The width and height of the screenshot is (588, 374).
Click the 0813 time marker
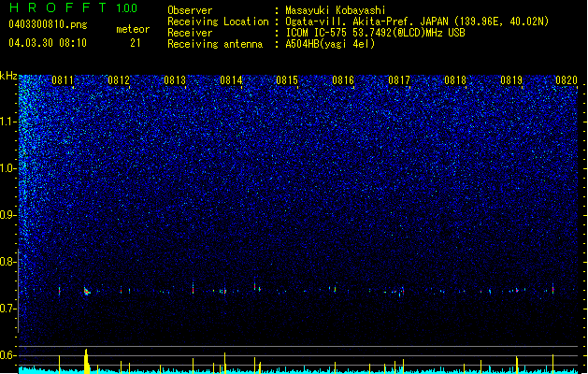(175, 80)
